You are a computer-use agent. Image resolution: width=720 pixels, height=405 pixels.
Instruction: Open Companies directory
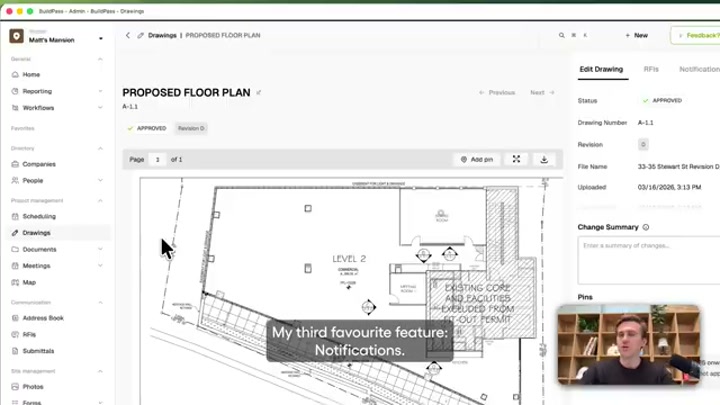[x=39, y=164]
